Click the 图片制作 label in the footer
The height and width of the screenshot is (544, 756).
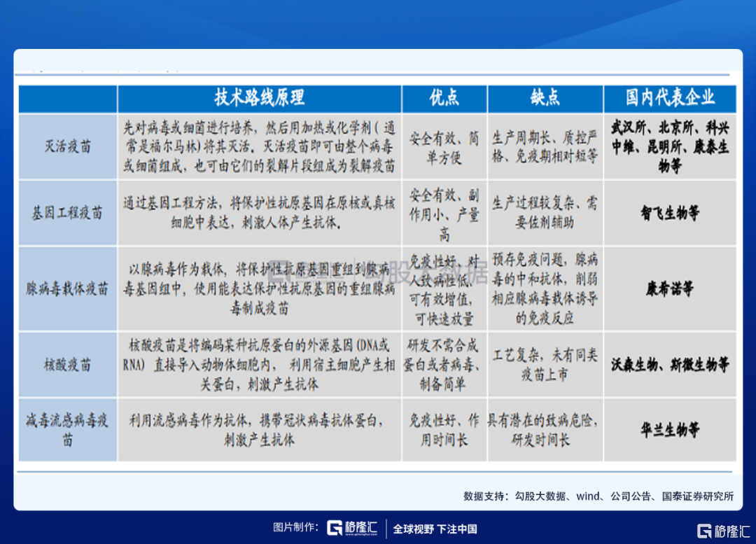(295, 528)
